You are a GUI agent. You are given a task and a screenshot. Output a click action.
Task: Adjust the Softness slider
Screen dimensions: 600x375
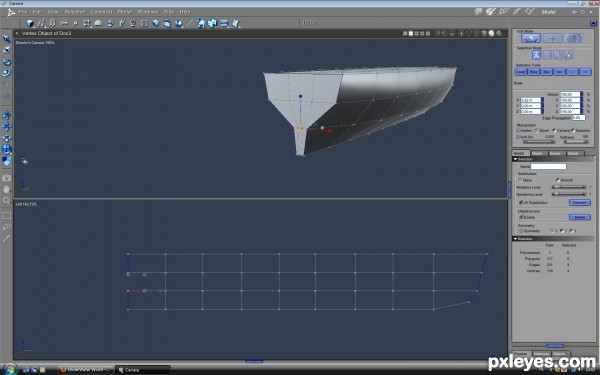[576, 142]
